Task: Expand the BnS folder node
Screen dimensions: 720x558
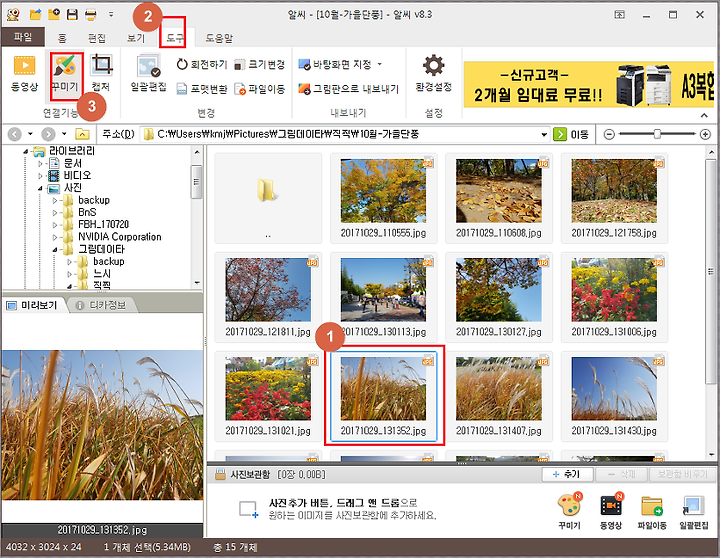Action: click(55, 213)
